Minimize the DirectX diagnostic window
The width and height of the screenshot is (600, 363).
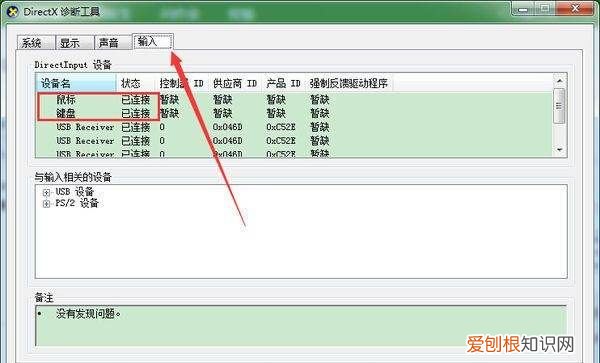tap(524, 9)
